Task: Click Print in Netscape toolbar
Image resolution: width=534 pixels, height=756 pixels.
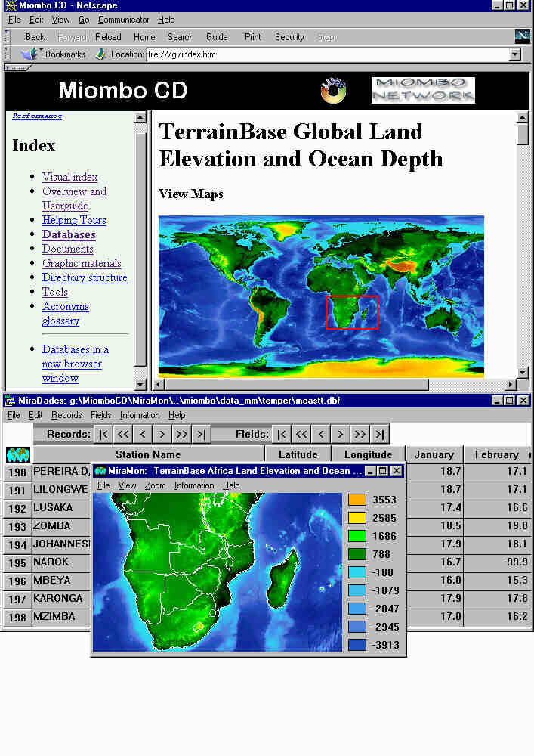Action: [x=252, y=37]
